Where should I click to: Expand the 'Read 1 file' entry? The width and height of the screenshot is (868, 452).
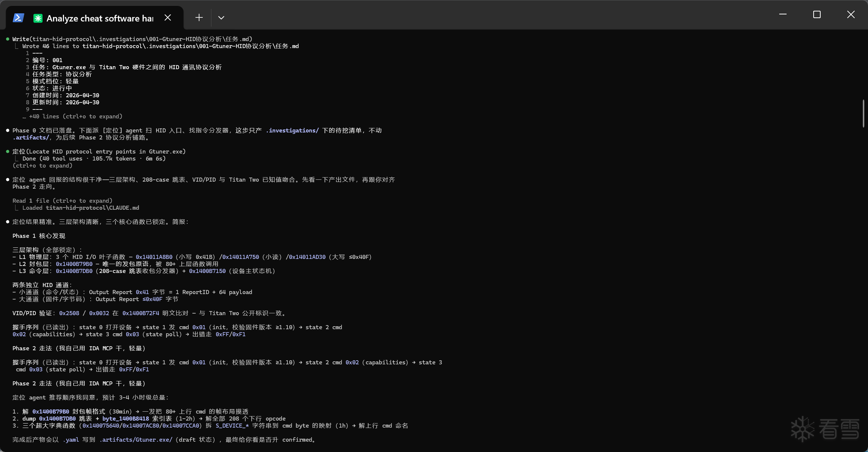click(x=62, y=201)
